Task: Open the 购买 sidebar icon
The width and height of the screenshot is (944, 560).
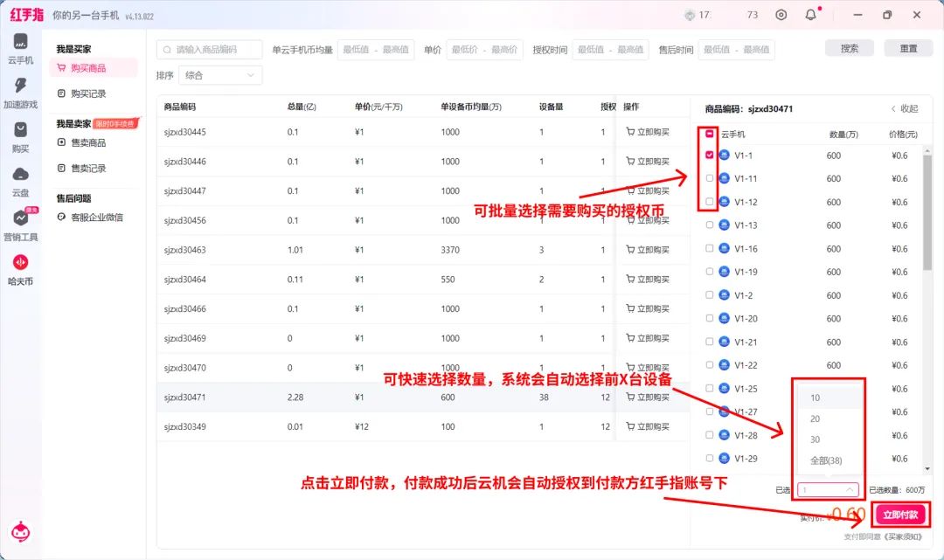Action: tap(20, 130)
